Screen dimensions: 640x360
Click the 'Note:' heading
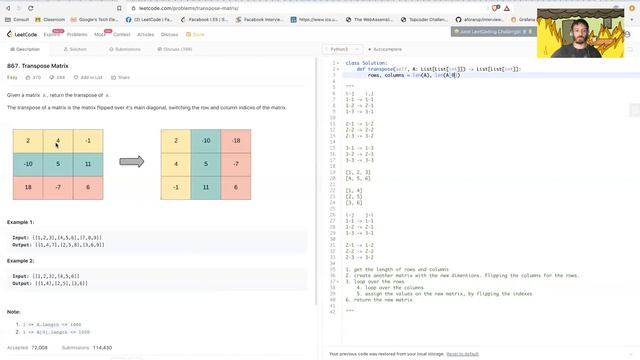(13, 311)
